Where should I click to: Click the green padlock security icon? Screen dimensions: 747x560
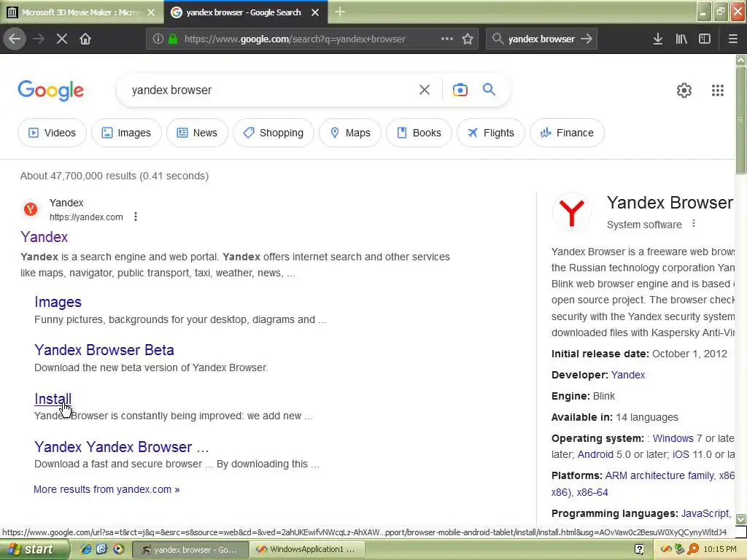click(173, 39)
